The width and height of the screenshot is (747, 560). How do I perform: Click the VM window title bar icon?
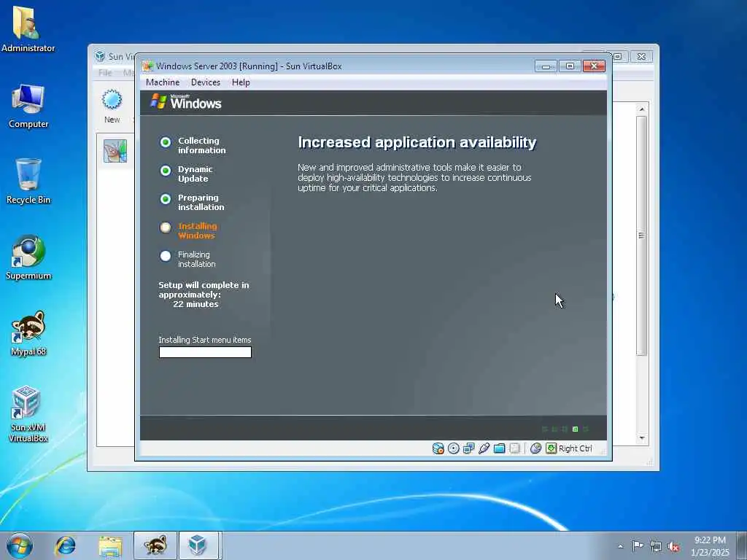(147, 66)
